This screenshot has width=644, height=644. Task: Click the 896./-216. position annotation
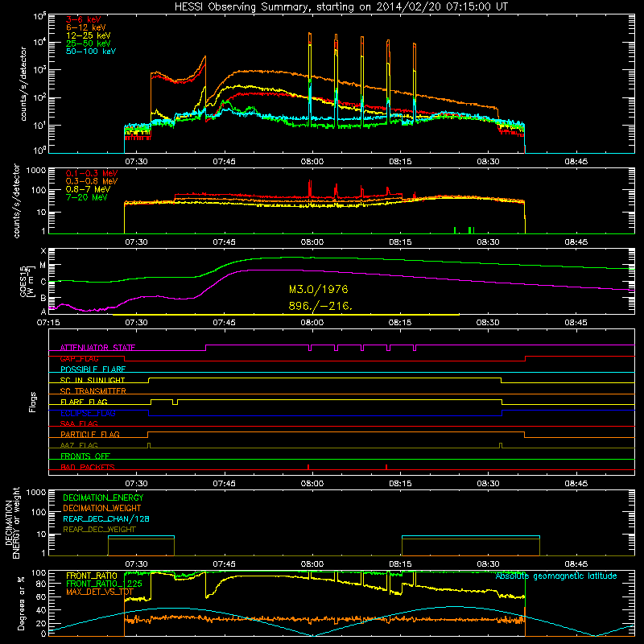point(320,306)
